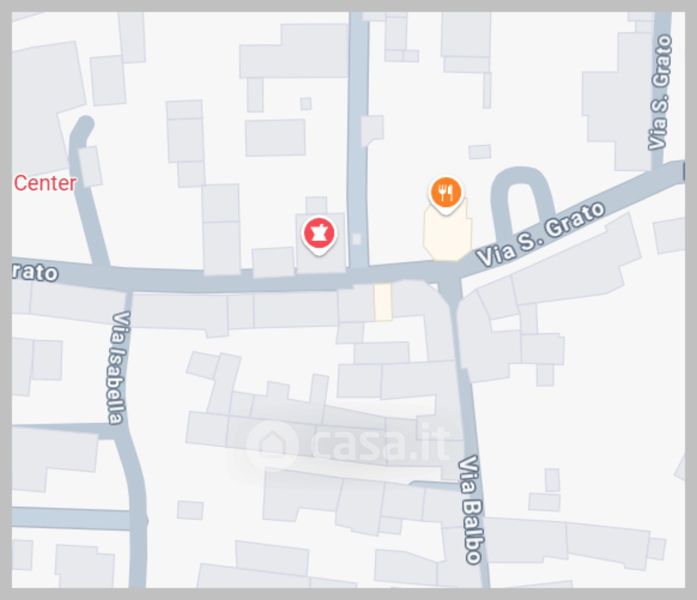Click the U-shaped cul-de-sac road
The width and height of the screenshot is (697, 600).
pyautogui.click(x=522, y=199)
